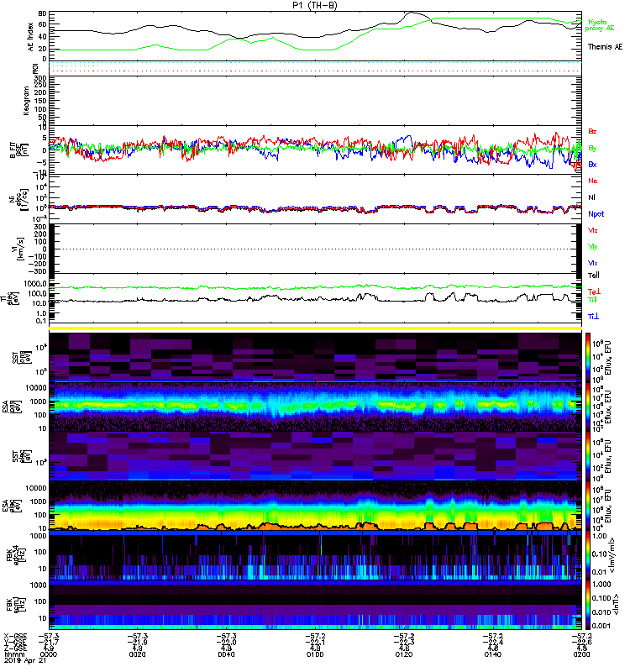Click the <|mV/m|> units label
Image resolution: width=630 pixels, height=672 pixels.
click(612, 555)
